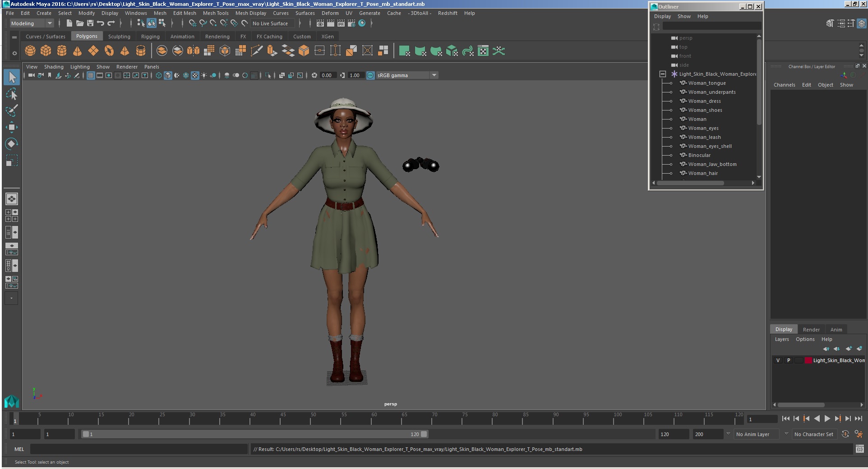This screenshot has height=469, width=868.
Task: Select Woman_dress in the Outliner
Action: click(x=704, y=101)
